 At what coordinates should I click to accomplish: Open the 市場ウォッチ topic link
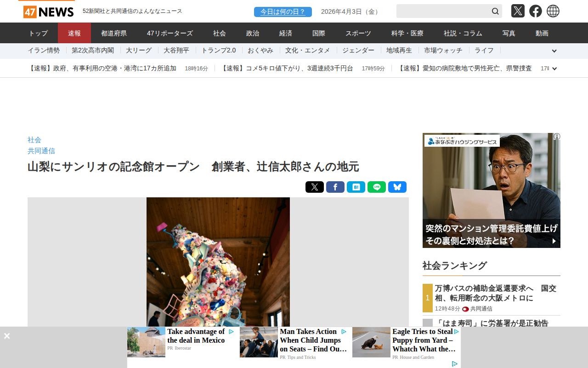tap(443, 51)
